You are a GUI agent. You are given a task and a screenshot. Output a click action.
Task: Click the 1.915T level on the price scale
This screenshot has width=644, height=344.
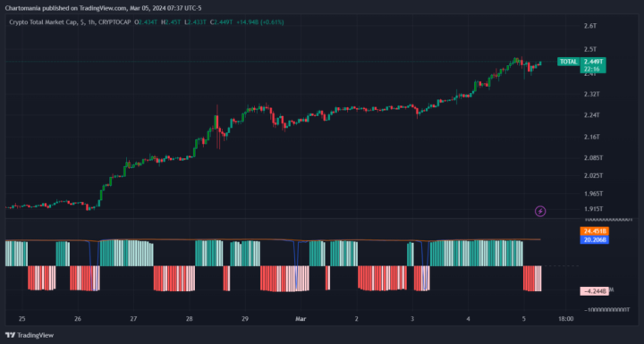pyautogui.click(x=593, y=209)
